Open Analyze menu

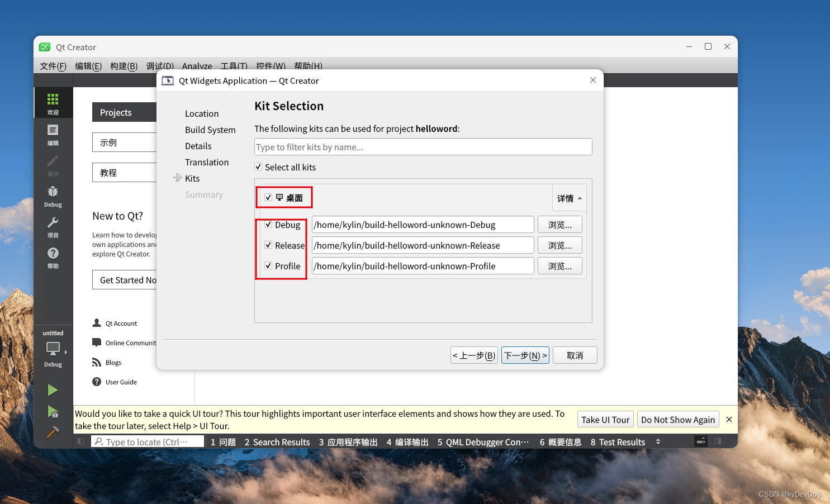pos(197,66)
